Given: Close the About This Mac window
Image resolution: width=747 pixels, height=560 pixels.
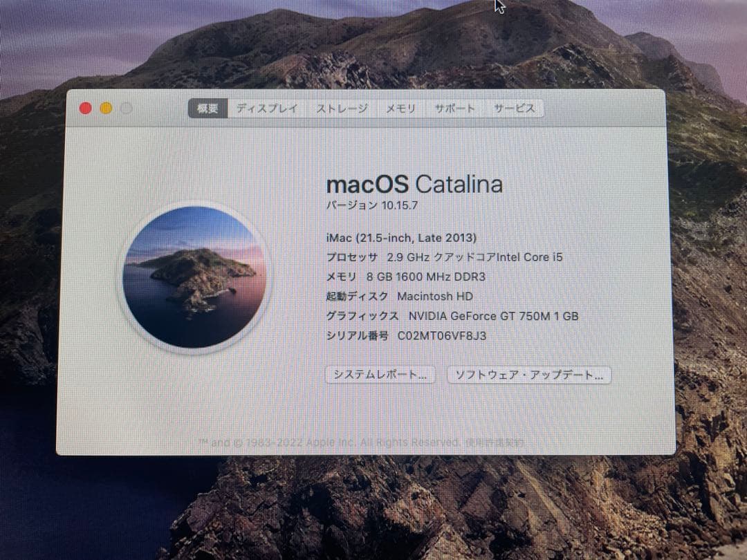Looking at the screenshot, I should [x=85, y=108].
